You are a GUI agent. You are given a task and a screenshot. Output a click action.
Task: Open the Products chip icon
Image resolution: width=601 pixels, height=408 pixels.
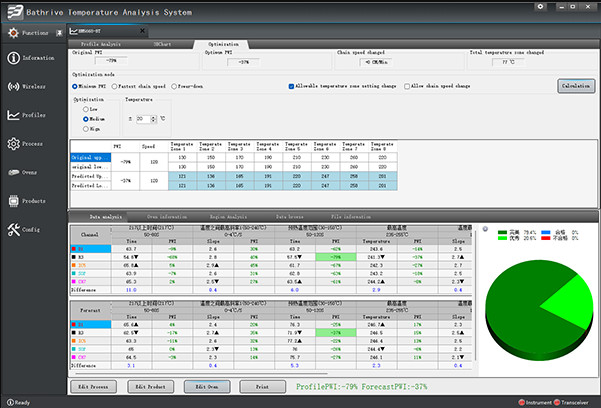click(13, 201)
